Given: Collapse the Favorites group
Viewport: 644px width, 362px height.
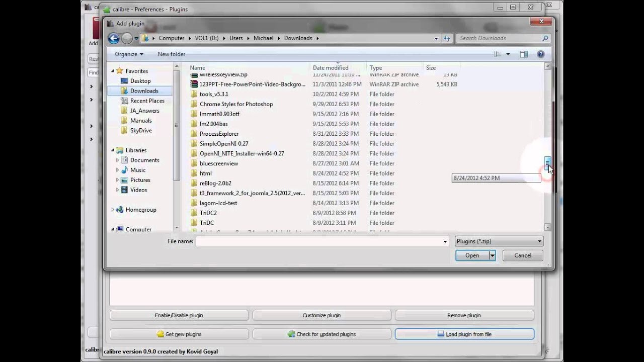Looking at the screenshot, I should click(x=113, y=71).
